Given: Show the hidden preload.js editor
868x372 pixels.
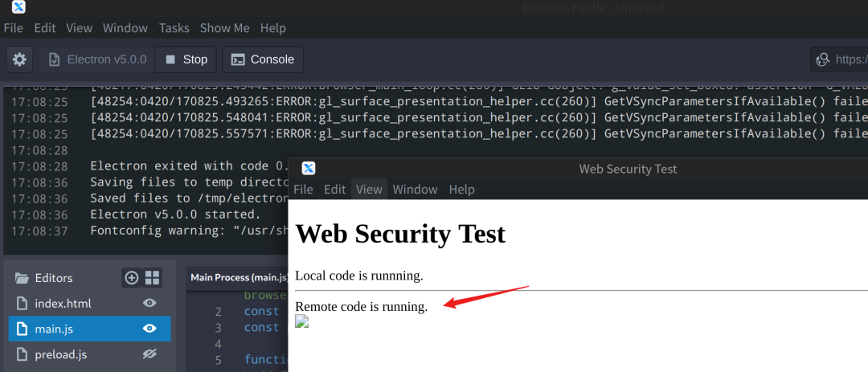Looking at the screenshot, I should 149,354.
